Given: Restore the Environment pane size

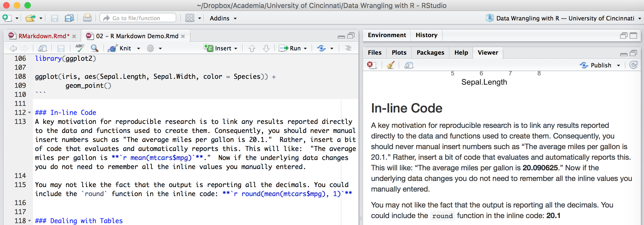Looking at the screenshot, I should (624, 36).
